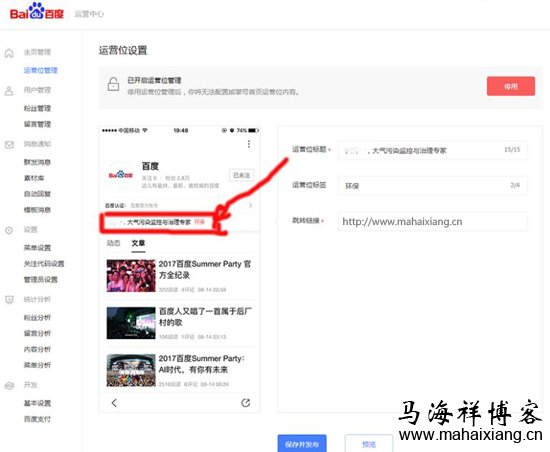Screen dimensions: 550x452
Task: Click the 运营位标签 tag field containing 环保
Action: click(432, 185)
